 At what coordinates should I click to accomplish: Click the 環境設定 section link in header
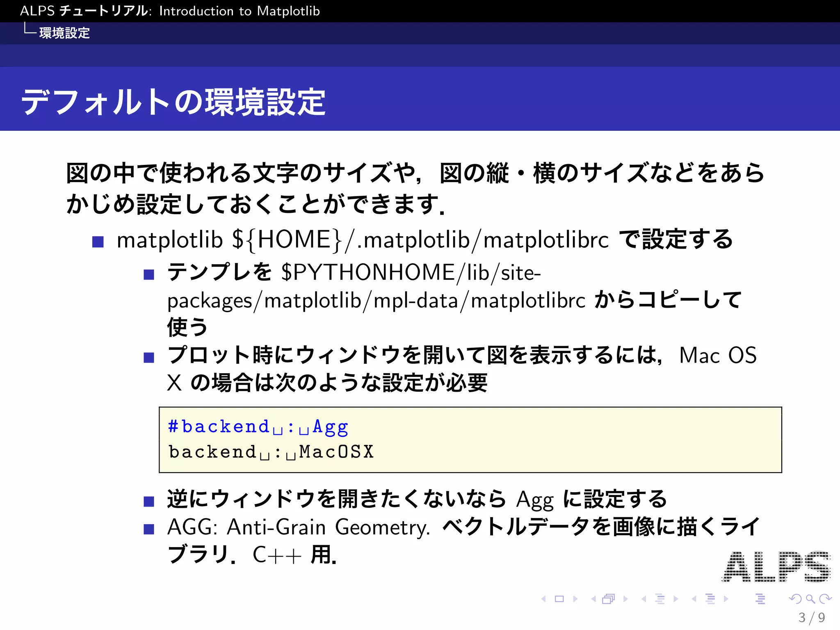64,33
